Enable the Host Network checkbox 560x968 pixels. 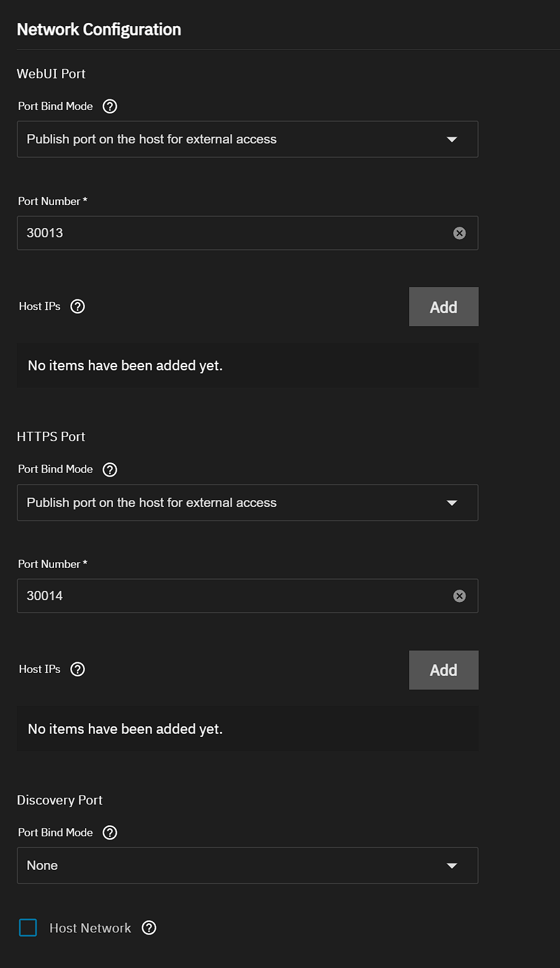28,928
